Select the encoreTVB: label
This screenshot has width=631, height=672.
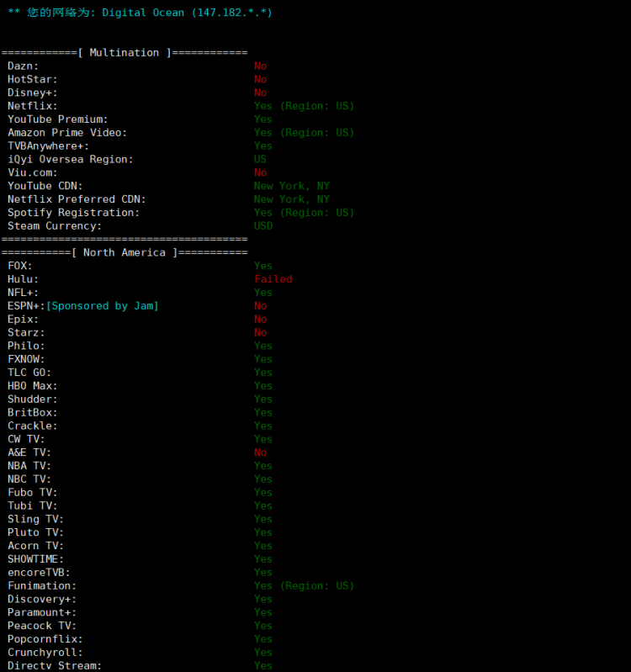click(x=39, y=572)
